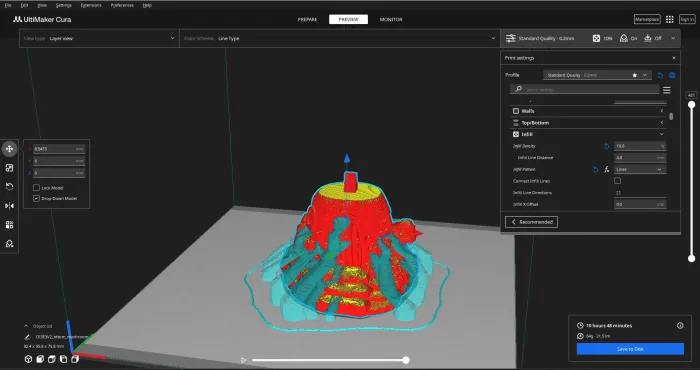Open the Support Blocker tool
This screenshot has height=370, width=700.
click(9, 244)
